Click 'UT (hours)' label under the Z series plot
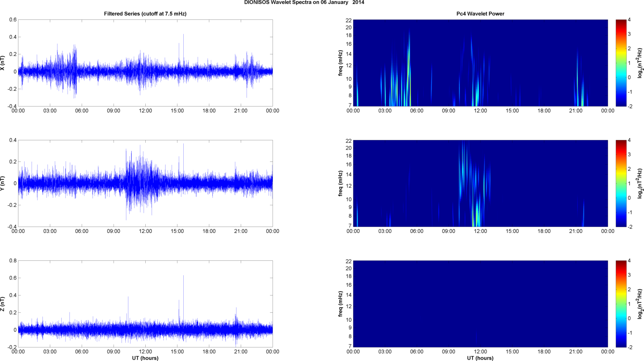Viewport: 644px width, 361px height. click(145, 358)
